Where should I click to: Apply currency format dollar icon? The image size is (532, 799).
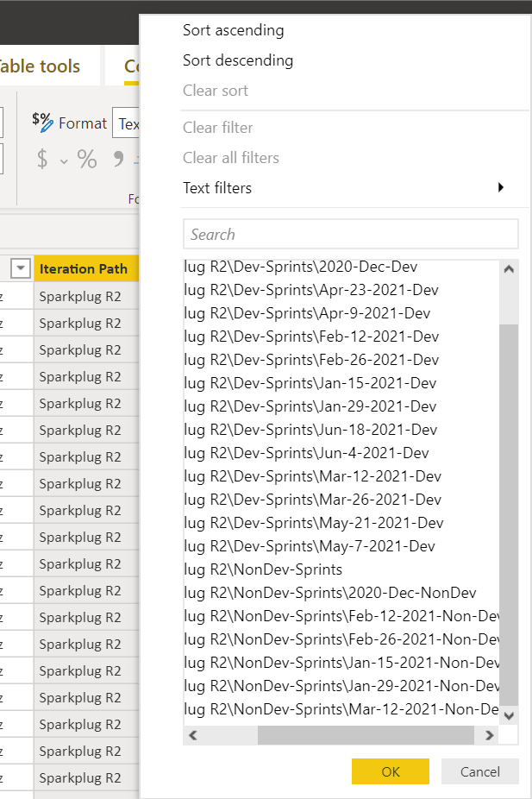[x=43, y=159]
